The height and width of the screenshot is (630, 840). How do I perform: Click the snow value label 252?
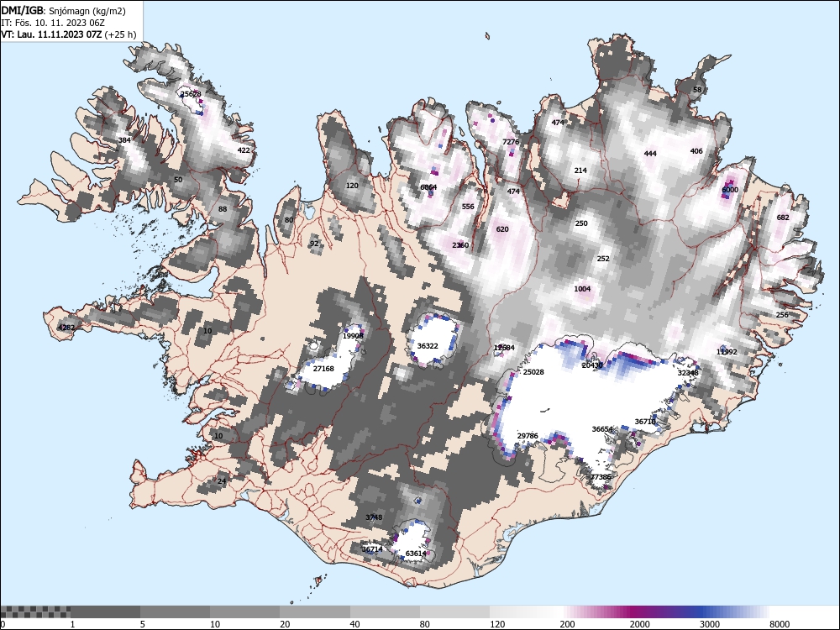coord(603,258)
